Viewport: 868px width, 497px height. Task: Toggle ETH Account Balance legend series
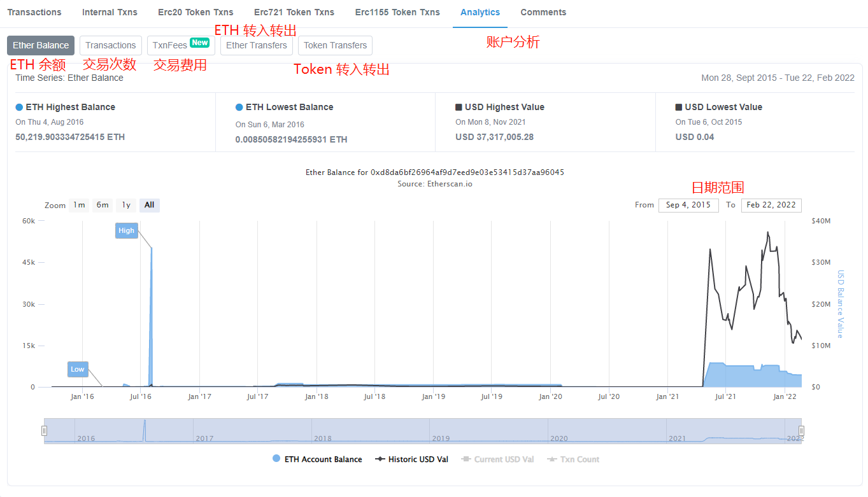317,459
